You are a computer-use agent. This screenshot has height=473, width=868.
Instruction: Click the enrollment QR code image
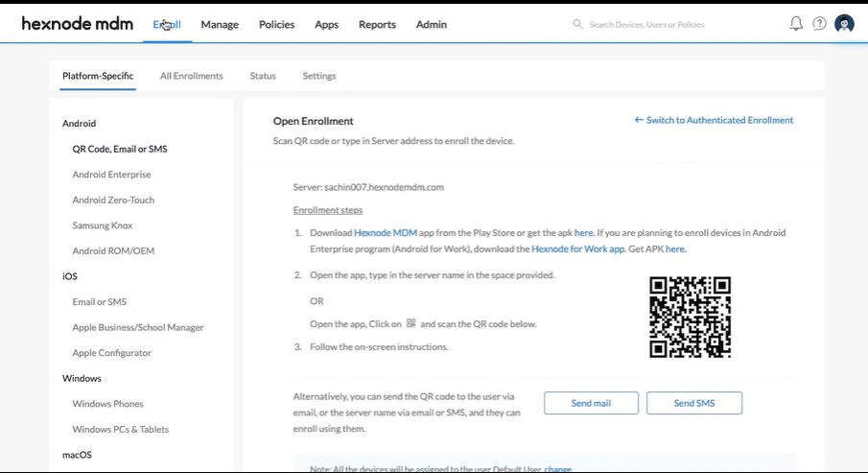point(690,318)
